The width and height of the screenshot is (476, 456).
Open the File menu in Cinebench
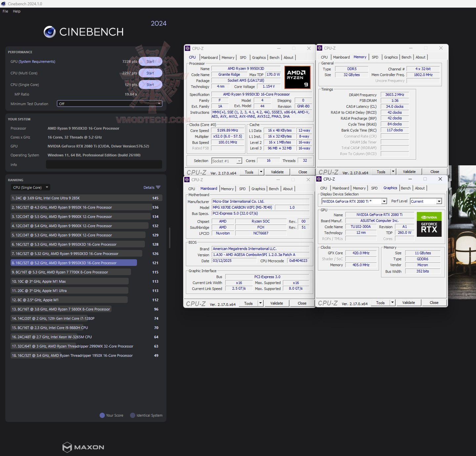[x=5, y=11]
